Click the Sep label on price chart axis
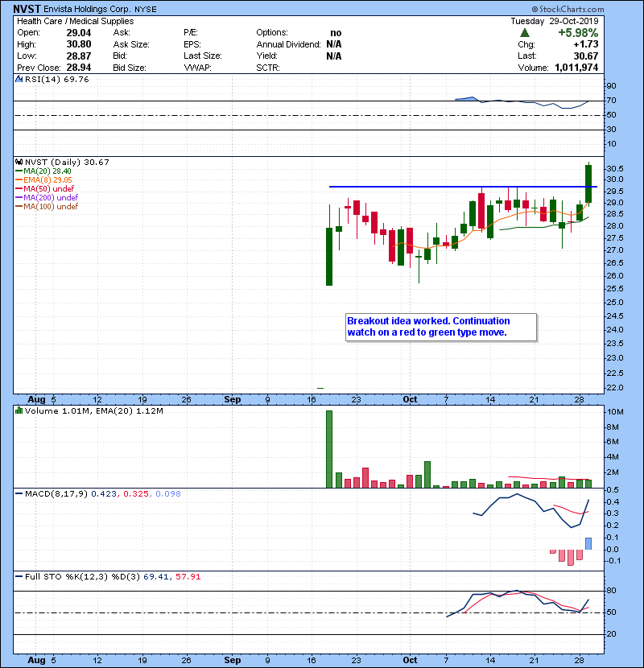Image resolution: width=644 pixels, height=668 pixels. point(233,399)
